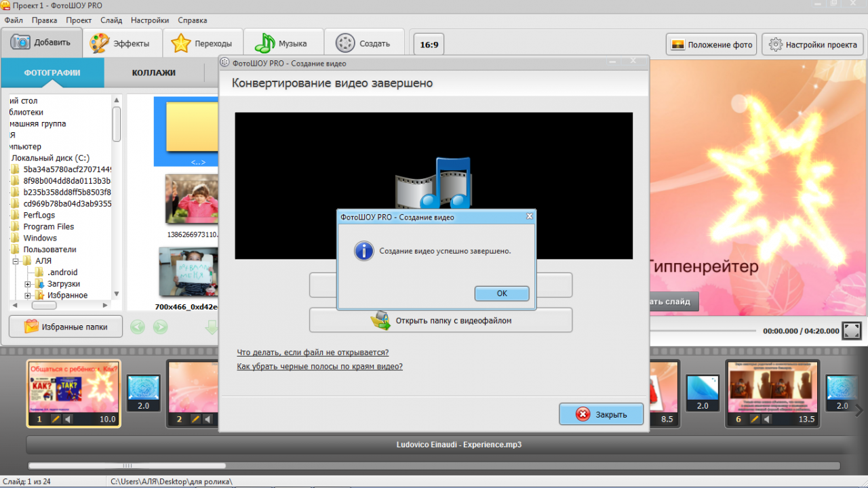Open the Файл menu
868x488 pixels.
pos(14,20)
